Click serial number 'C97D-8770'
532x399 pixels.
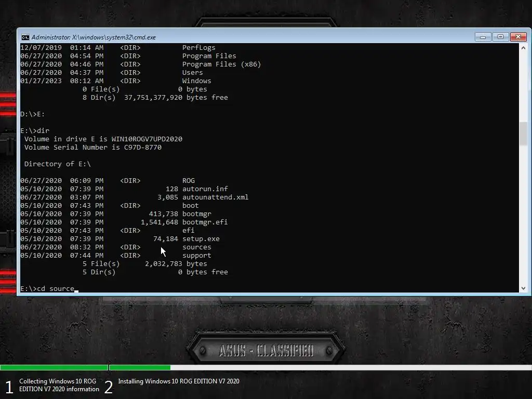pos(142,147)
